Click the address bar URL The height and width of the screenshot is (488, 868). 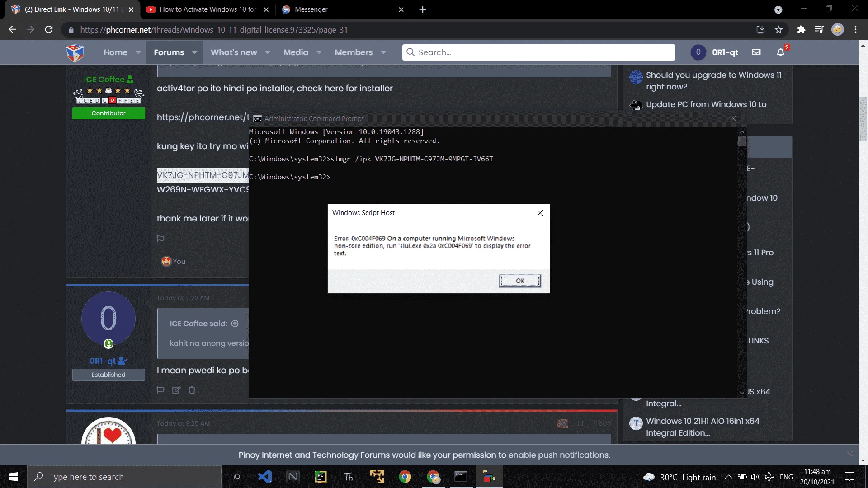[x=214, y=30]
